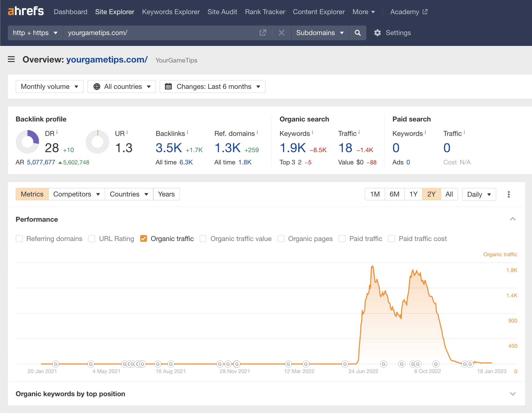Viewport: 532px width, 413px height.
Task: Switch chart range to 1Y tab
Action: coord(413,194)
